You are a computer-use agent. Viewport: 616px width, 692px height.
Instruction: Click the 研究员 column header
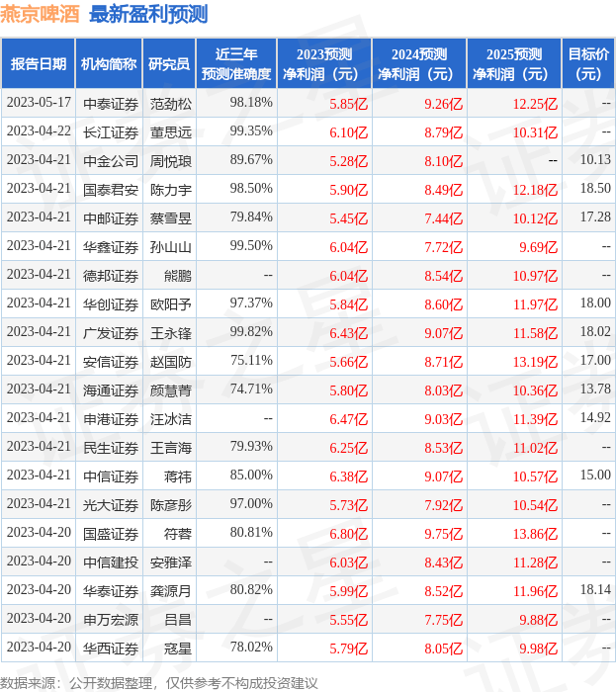169,64
